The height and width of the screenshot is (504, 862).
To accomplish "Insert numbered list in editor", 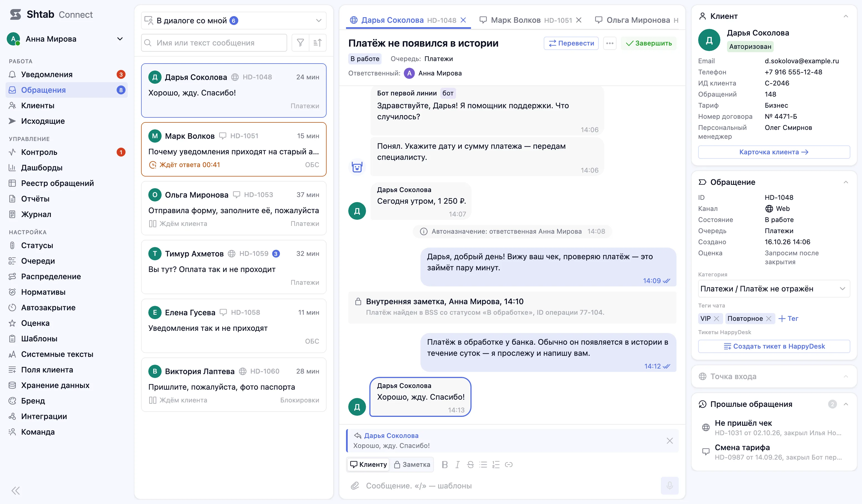I will click(x=496, y=464).
